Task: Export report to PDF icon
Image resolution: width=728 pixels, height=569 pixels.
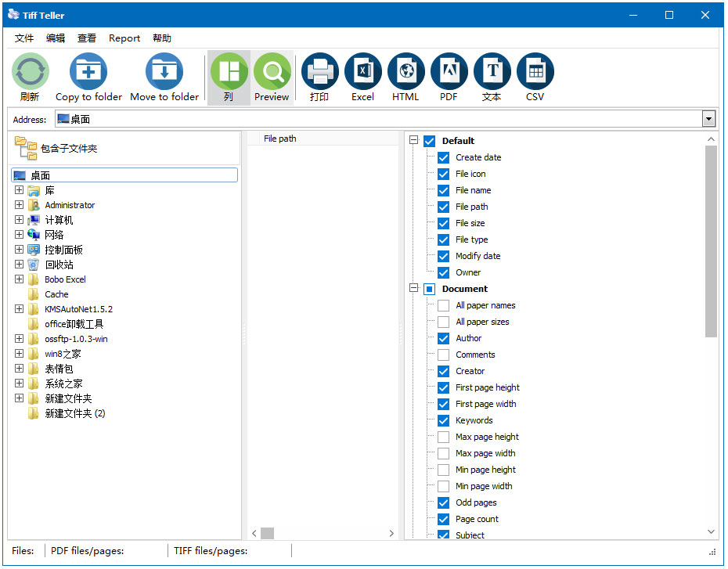Action: [449, 71]
